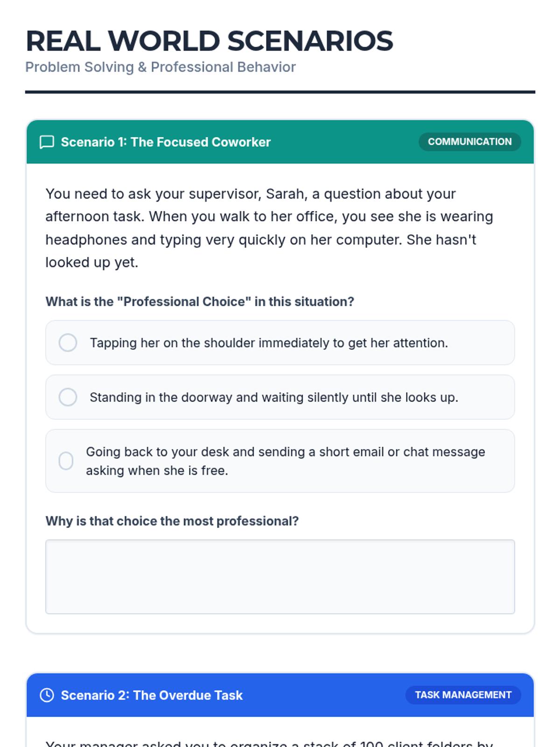
Task: Click the 'Why is that choice the most professional?' label
Action: coord(172,521)
